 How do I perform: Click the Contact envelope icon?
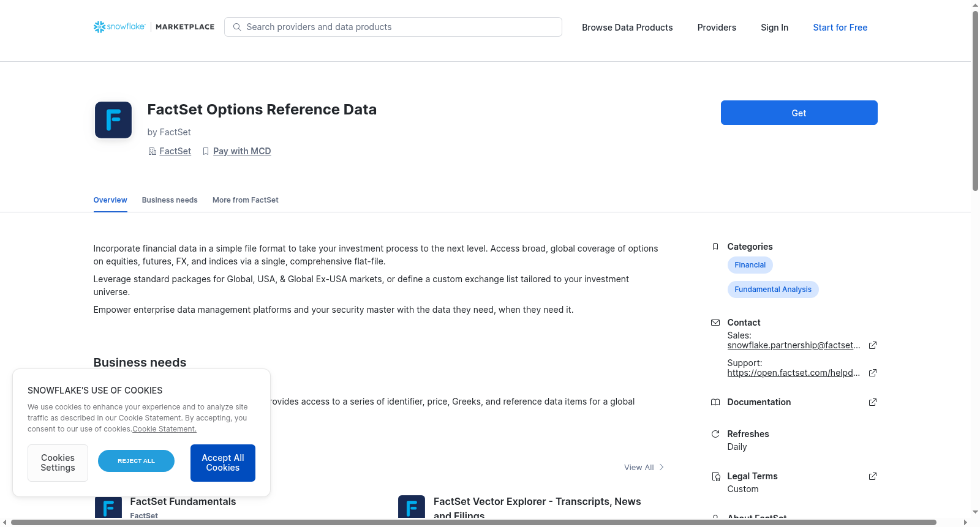coord(715,323)
